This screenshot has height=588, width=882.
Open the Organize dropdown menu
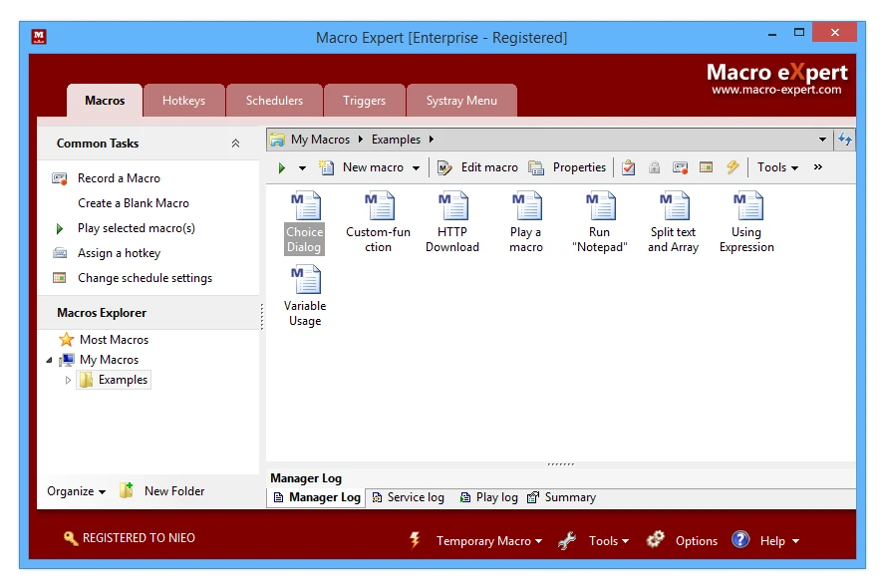(x=76, y=491)
